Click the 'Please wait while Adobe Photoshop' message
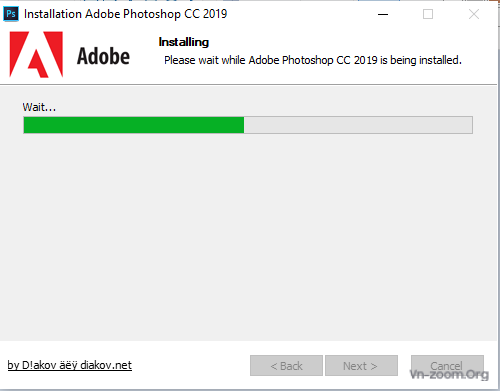This screenshot has width=500, height=391. point(313,60)
